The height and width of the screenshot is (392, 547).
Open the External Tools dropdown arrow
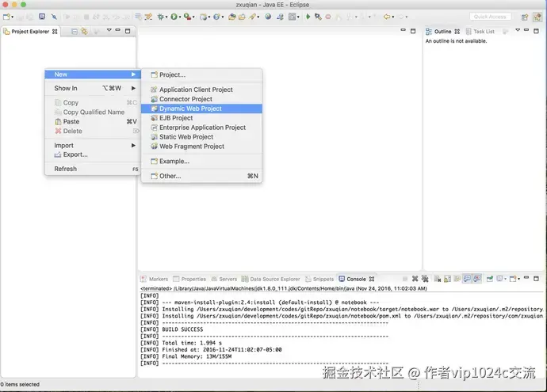pyautogui.click(x=193, y=17)
